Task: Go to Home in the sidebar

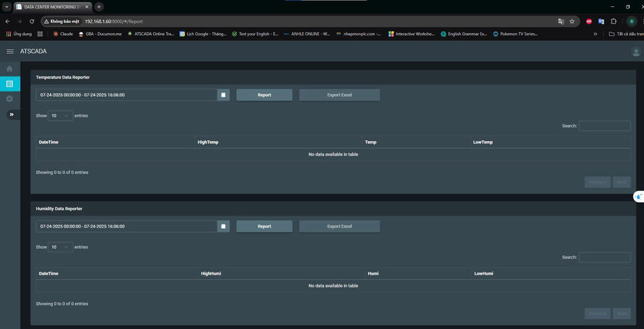Action: tap(9, 68)
